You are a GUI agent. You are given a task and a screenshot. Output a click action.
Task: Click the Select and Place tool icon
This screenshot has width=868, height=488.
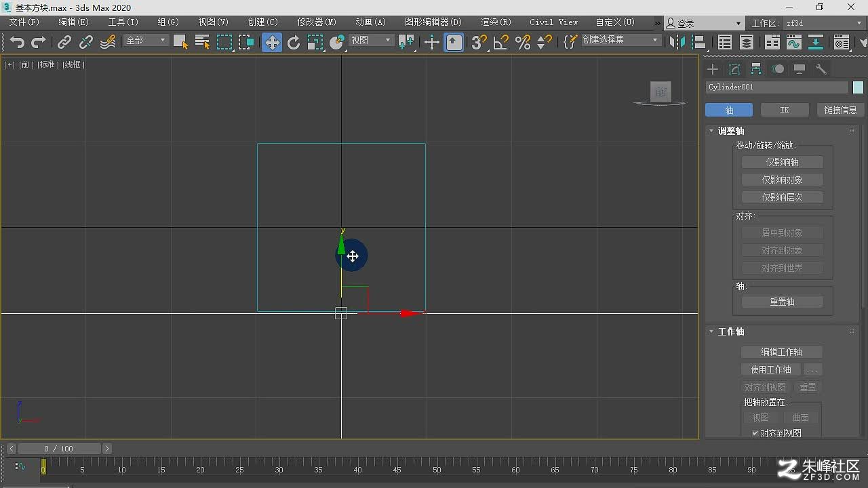pyautogui.click(x=337, y=43)
